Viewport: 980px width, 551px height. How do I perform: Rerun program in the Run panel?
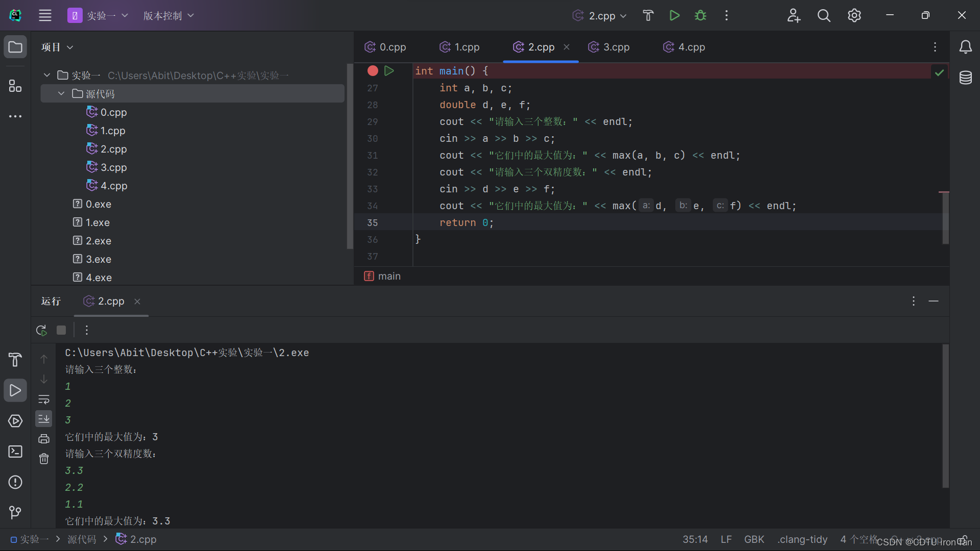[42, 330]
